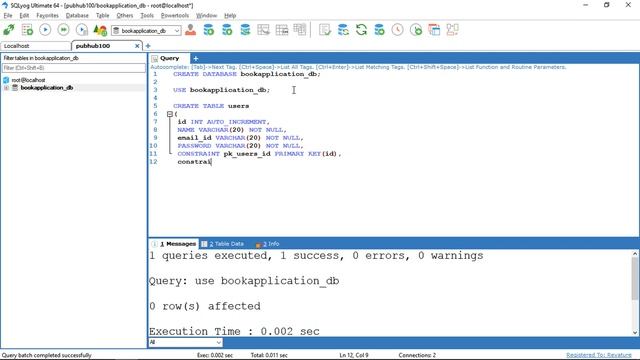Click the CREATE TABLE users line

[211, 106]
